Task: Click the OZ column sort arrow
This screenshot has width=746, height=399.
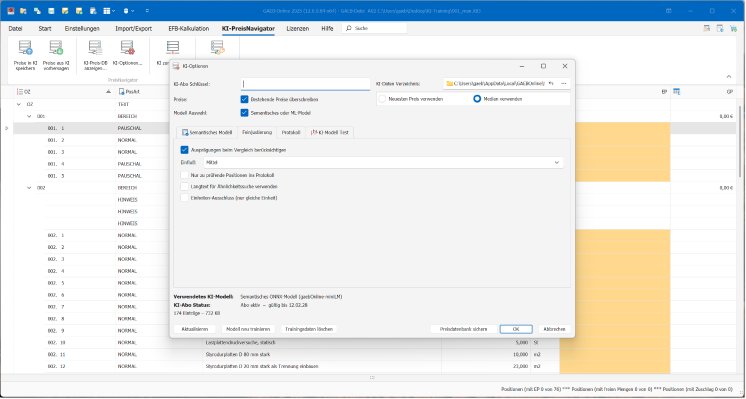Action: point(109,92)
